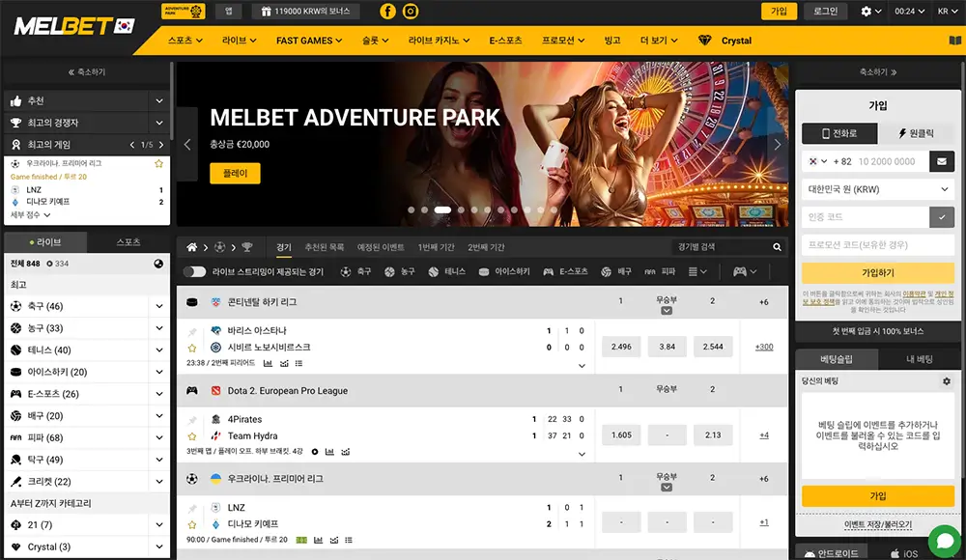This screenshot has height=560, width=966.
Task: Open the live chat bubble
Action: [x=945, y=541]
